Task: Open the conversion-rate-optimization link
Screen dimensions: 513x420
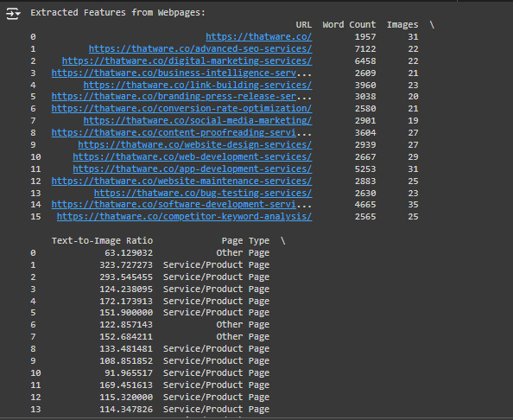Action: click(x=181, y=109)
